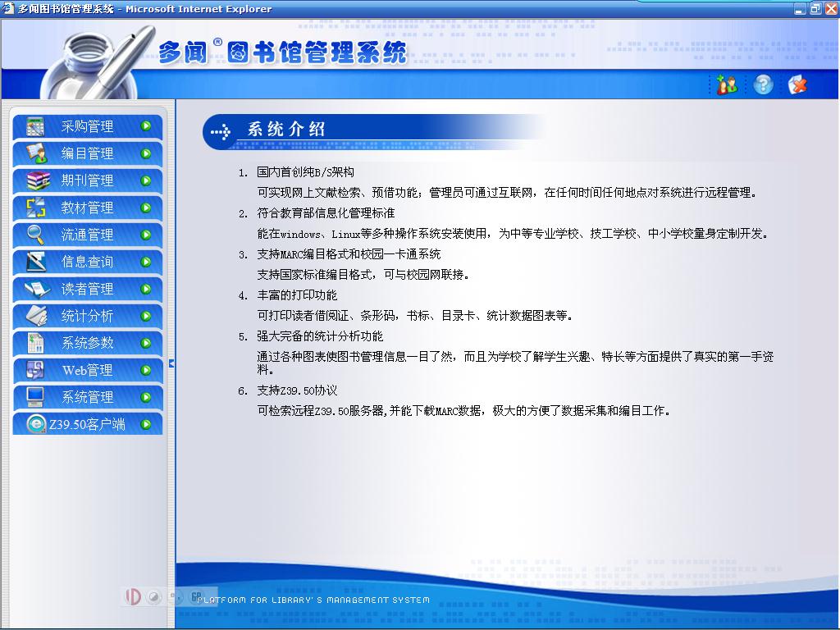Expand 流通管理 with its green arrow

pyautogui.click(x=146, y=235)
